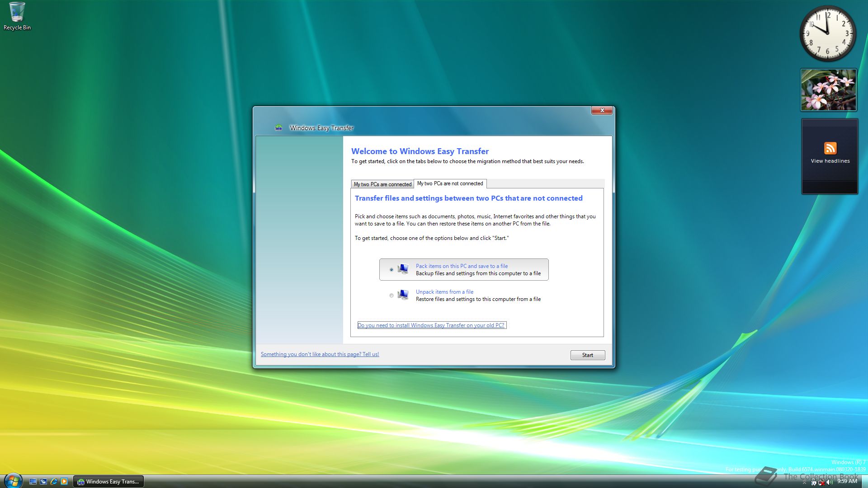Launch Windows Media Player from quick launch
The image size is (868, 488).
point(64,482)
